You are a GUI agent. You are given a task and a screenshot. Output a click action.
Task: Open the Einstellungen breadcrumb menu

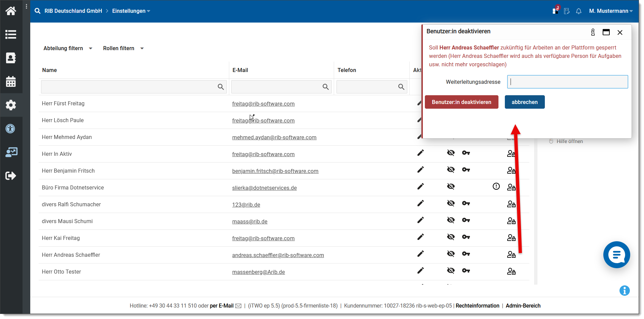(x=131, y=11)
